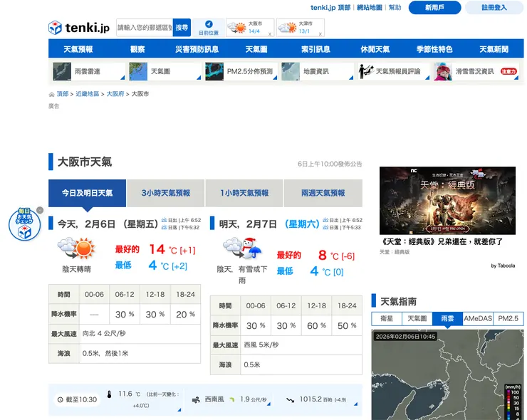527x420 pixels.
Task: Switch to the 3小時天氣預報 tab
Action: [x=166, y=193]
